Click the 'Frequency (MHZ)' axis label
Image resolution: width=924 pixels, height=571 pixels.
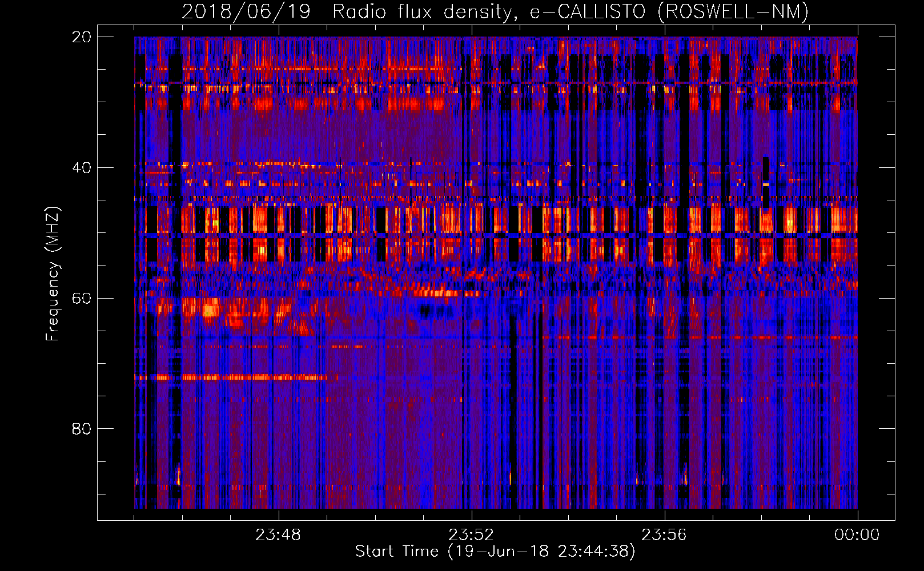(x=53, y=274)
